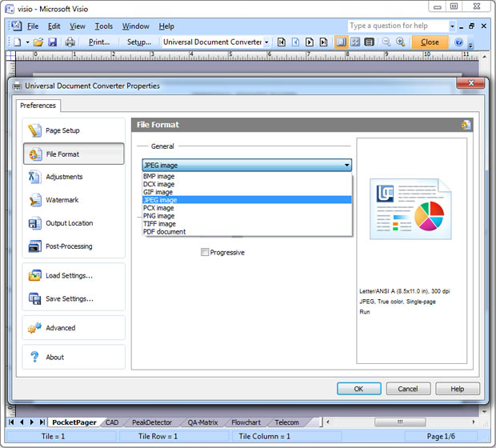Open Post-Processing in the sidebar
This screenshot has width=496, height=448.
tap(74, 246)
